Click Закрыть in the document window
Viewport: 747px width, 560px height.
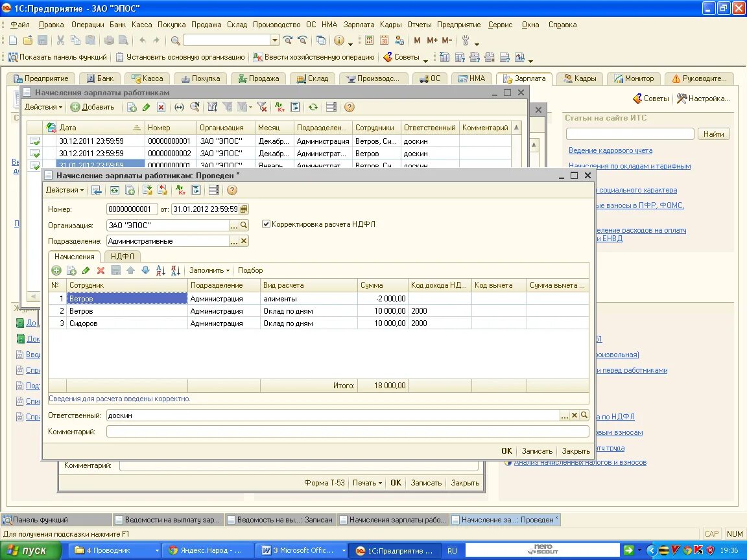pyautogui.click(x=576, y=451)
